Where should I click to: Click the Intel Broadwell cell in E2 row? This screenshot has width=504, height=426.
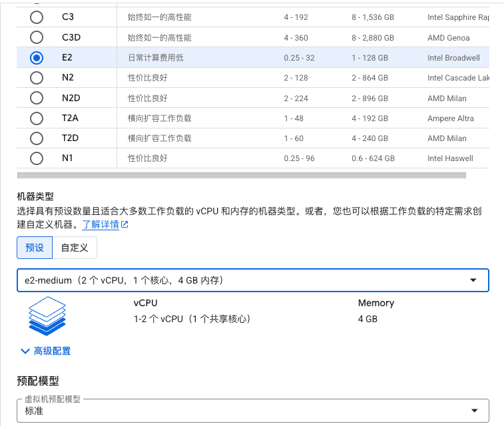tap(453, 58)
